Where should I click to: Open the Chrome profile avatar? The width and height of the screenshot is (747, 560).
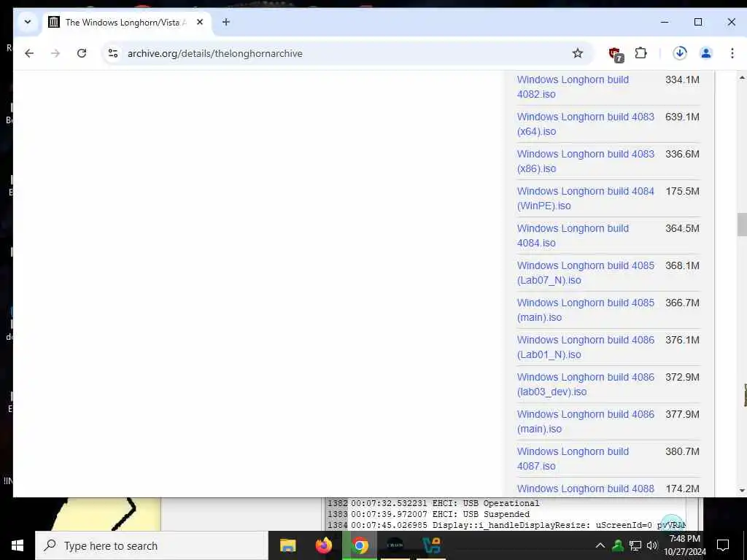pyautogui.click(x=706, y=53)
